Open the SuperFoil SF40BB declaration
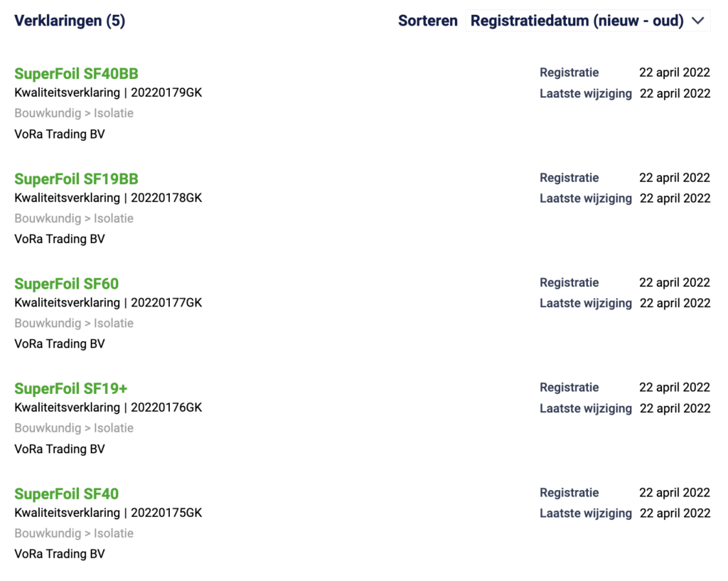 [76, 74]
